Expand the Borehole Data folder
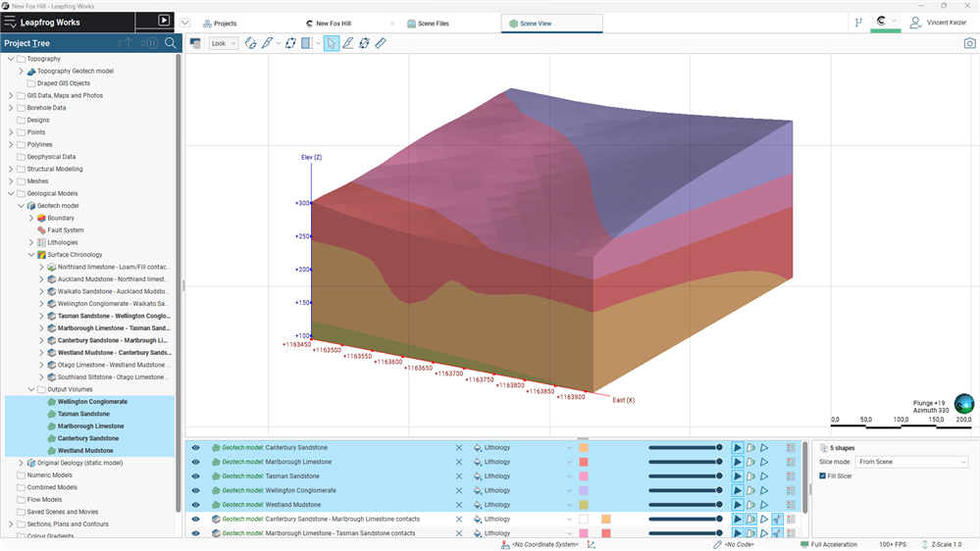 click(x=11, y=108)
